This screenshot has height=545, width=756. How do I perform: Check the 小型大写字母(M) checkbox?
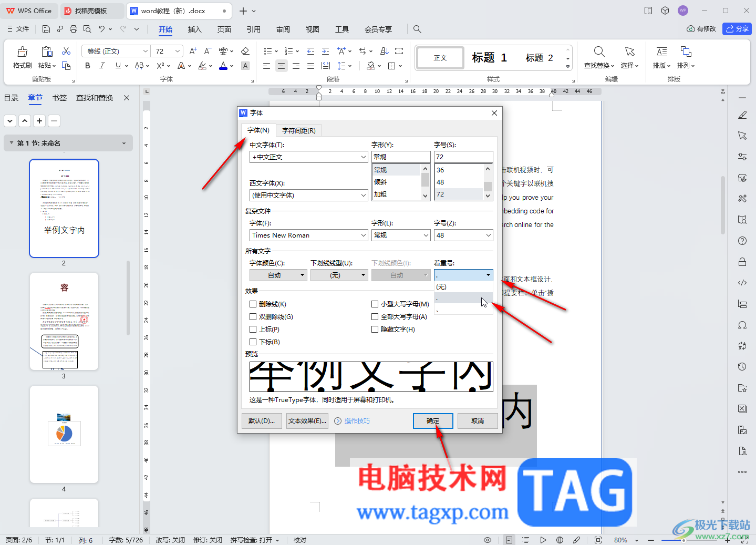click(x=375, y=304)
